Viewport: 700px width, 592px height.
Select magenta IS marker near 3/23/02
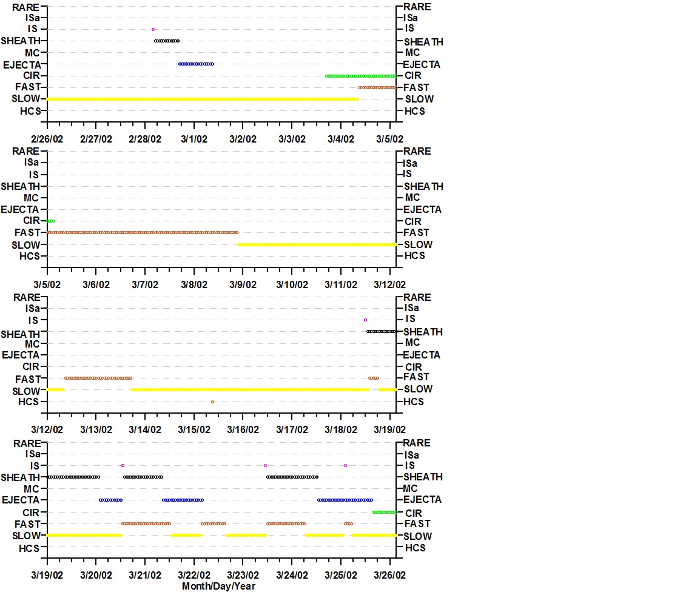pyautogui.click(x=265, y=466)
